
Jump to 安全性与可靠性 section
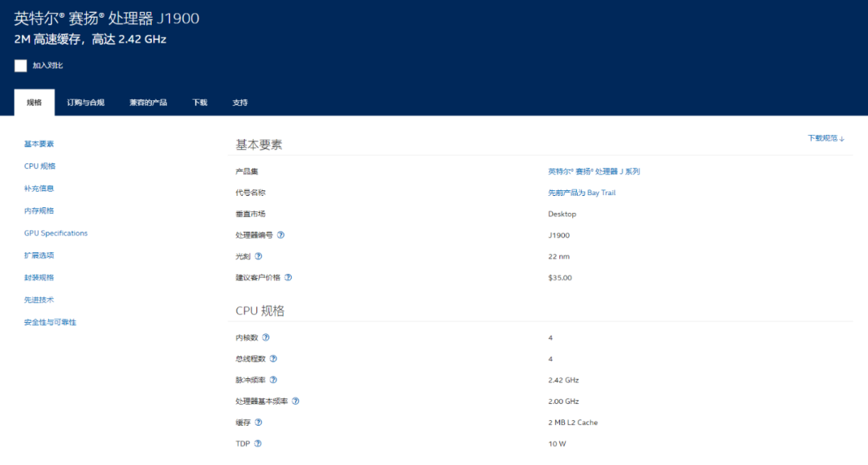click(51, 322)
